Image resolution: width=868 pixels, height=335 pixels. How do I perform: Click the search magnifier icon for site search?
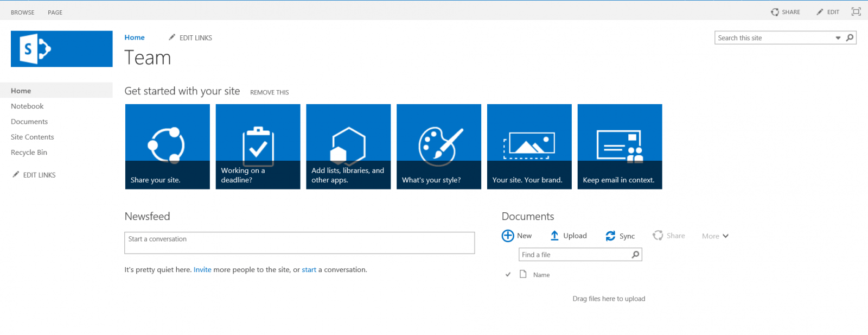(850, 37)
